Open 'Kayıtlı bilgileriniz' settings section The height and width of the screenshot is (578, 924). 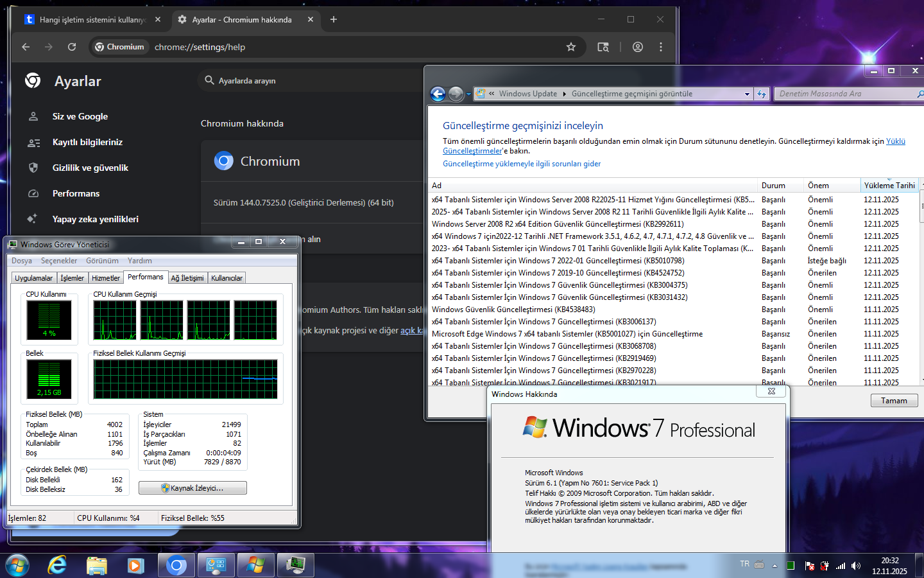87,142
